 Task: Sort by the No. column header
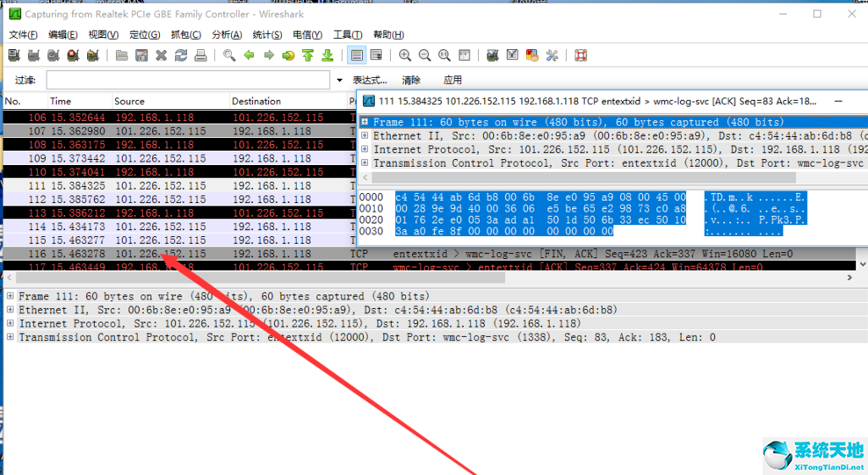(x=25, y=101)
